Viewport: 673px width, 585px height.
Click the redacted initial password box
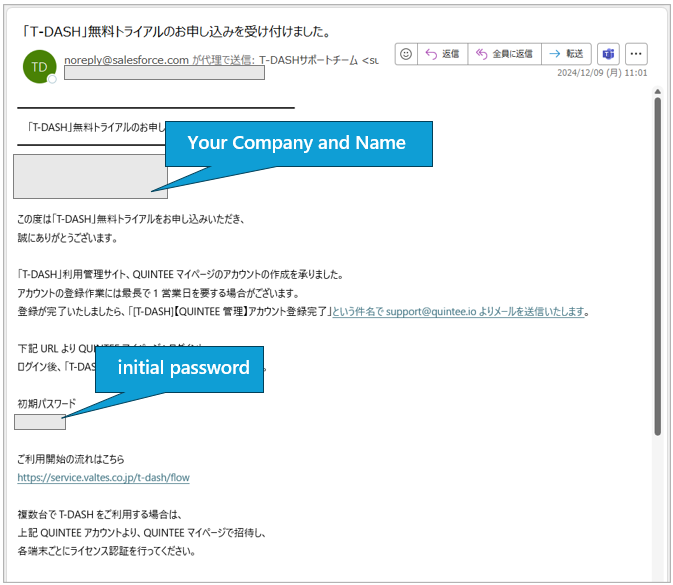[40, 422]
